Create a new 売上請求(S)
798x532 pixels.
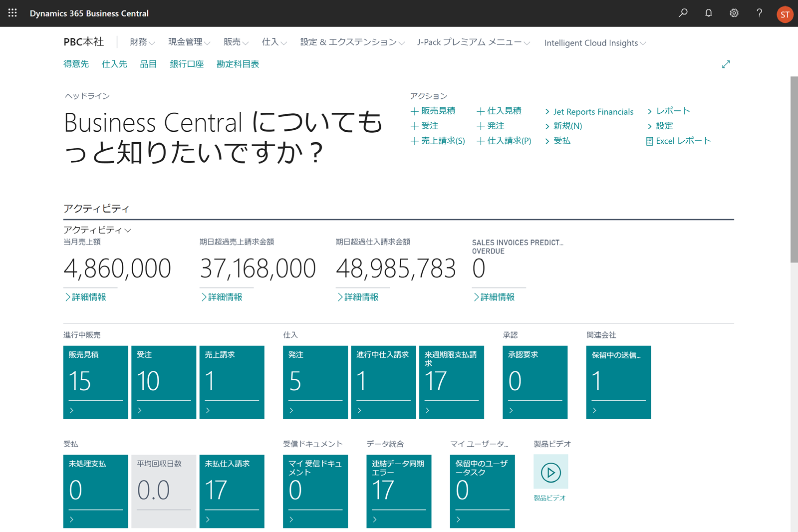(438, 141)
